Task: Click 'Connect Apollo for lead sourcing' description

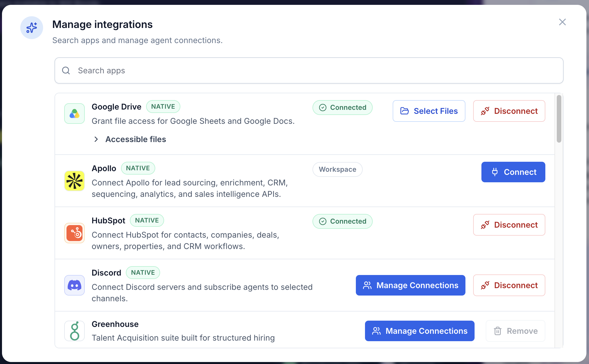Action: 190,188
